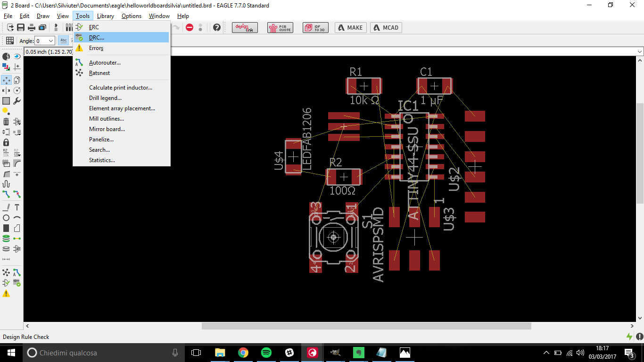Select the Copy tool
This screenshot has height=362, width=644.
pyautogui.click(x=17, y=80)
